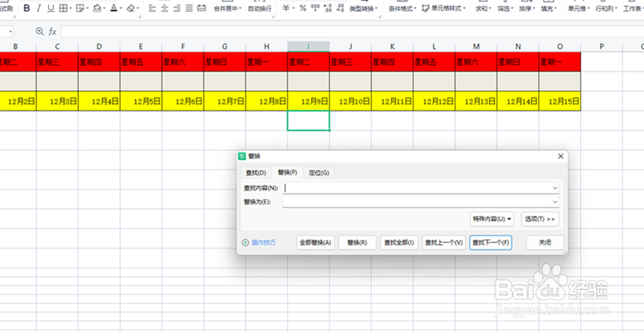Apply cell fill color bucket
644x332 pixels.
click(x=97, y=8)
